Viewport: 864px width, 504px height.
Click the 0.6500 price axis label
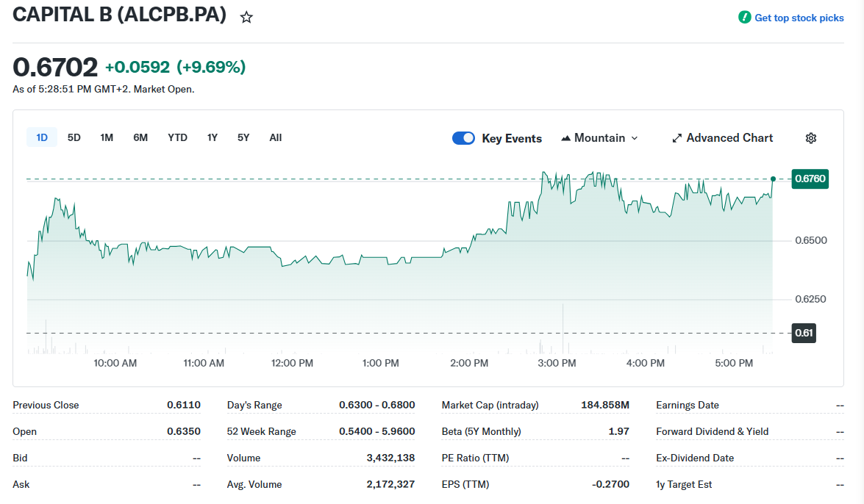tap(810, 240)
